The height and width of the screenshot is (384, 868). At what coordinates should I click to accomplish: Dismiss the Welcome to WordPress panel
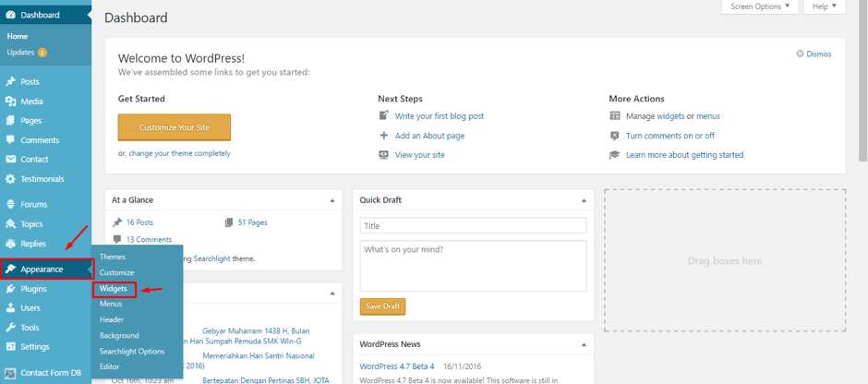click(814, 54)
